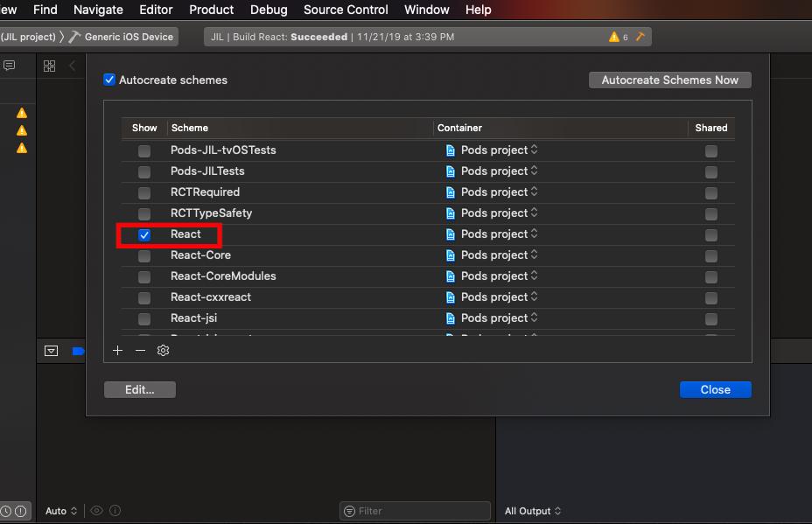Open the scheme actions gear icon
This screenshot has width=812, height=524.
coord(163,350)
